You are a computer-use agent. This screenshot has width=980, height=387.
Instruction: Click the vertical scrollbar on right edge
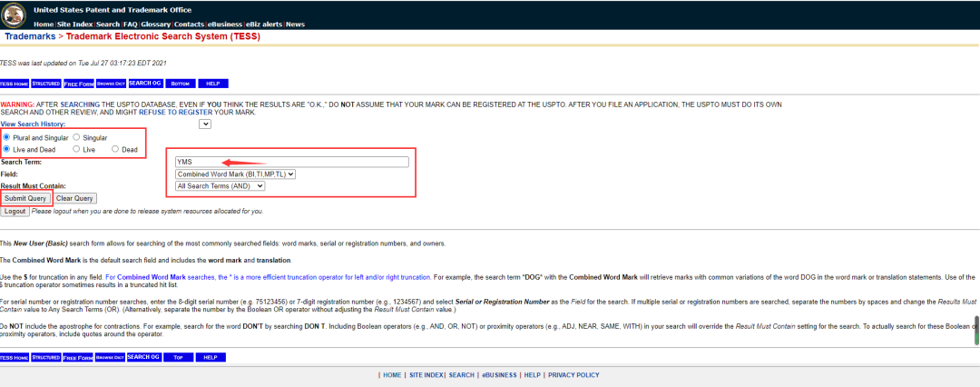coord(976,332)
